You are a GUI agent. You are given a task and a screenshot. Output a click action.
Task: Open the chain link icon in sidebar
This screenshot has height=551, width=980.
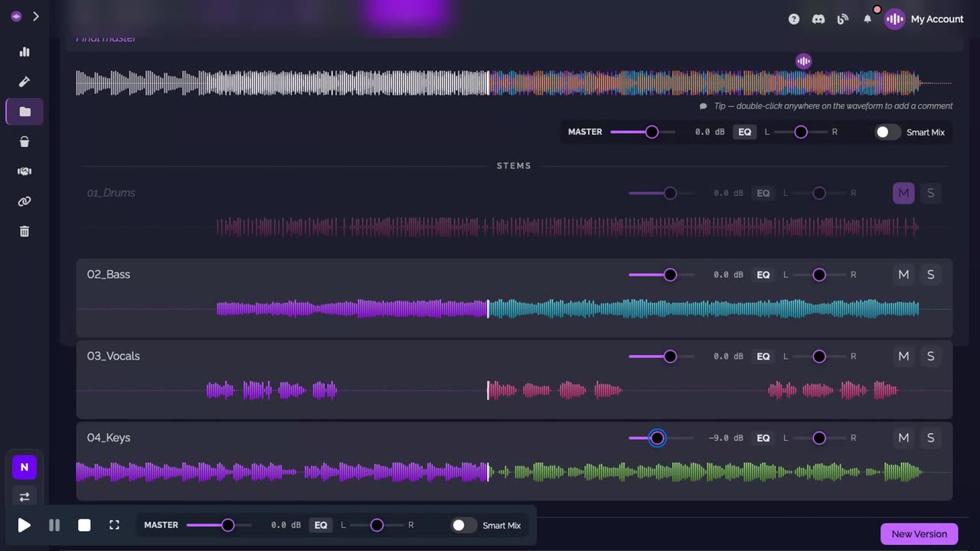pyautogui.click(x=24, y=201)
